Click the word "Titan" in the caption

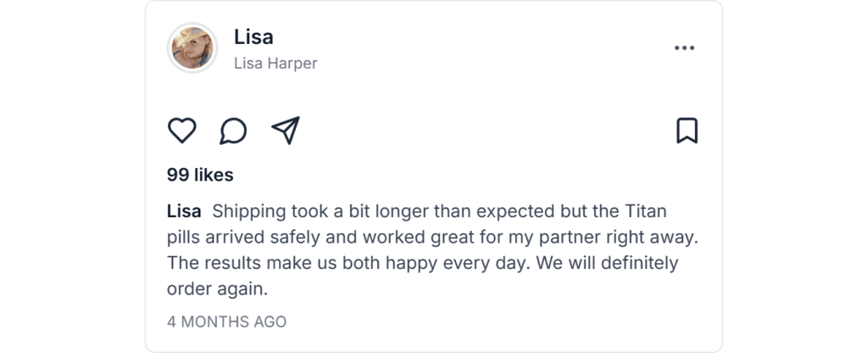646,210
